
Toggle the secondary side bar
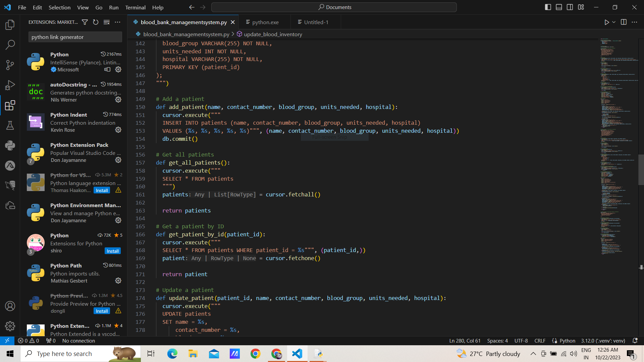coord(570,7)
